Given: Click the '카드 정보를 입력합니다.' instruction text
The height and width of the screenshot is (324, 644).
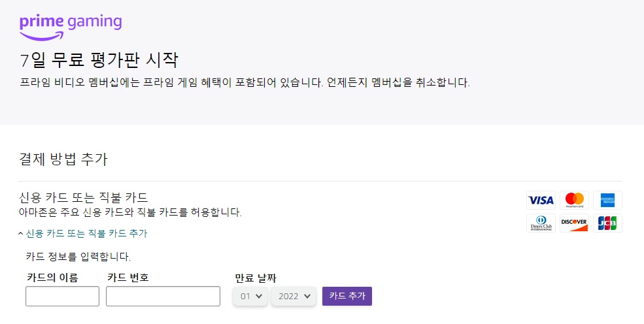Looking at the screenshot, I should point(78,257).
